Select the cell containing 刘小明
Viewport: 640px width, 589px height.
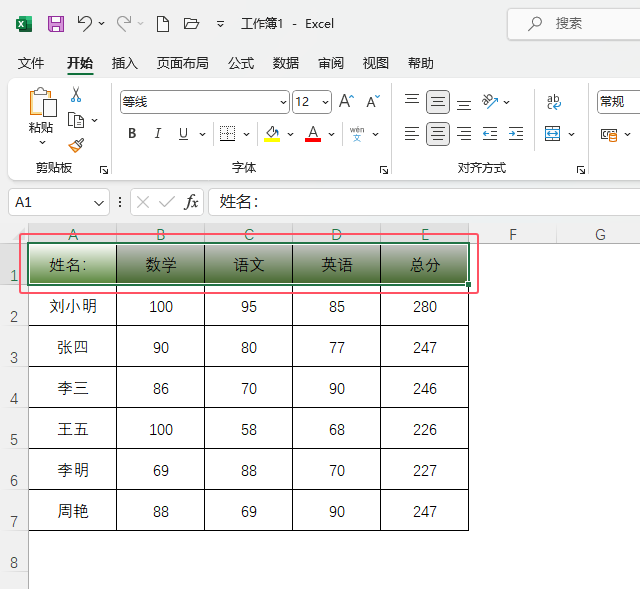click(x=73, y=306)
